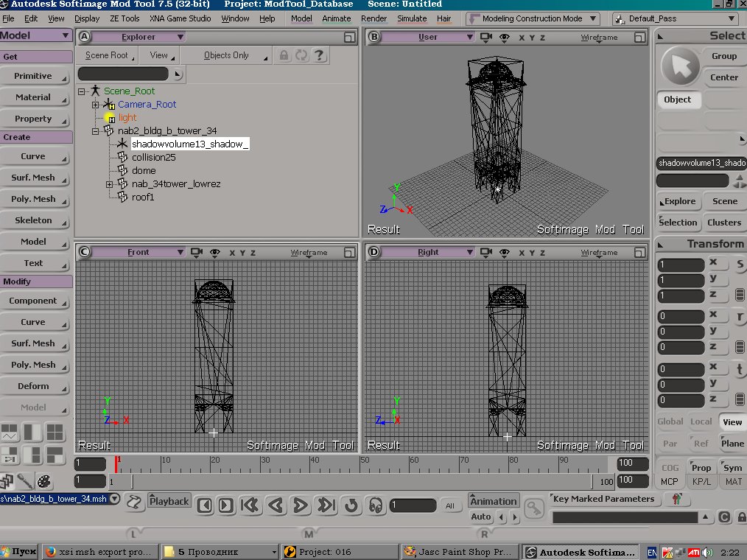Click camera icon in User viewport B
The height and width of the screenshot is (560, 747).
coord(486,37)
